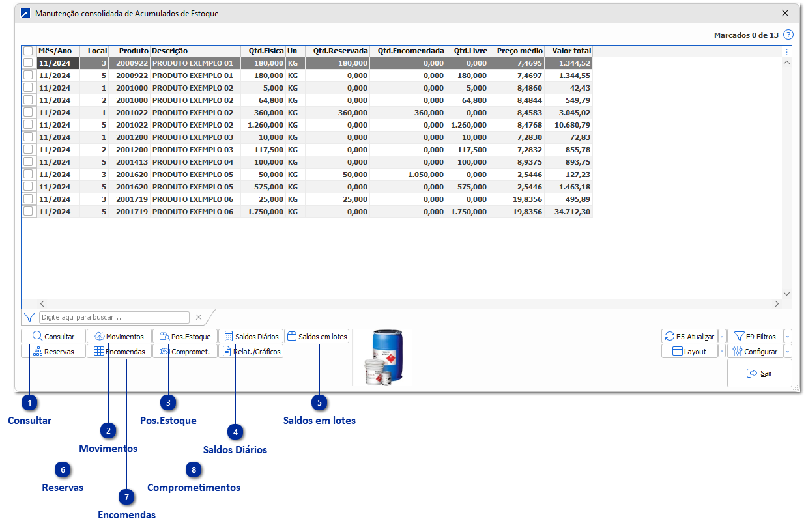Check the first row PRODUTO EXEMPLO 01
Image resolution: width=806 pixels, height=532 pixels.
(x=28, y=63)
